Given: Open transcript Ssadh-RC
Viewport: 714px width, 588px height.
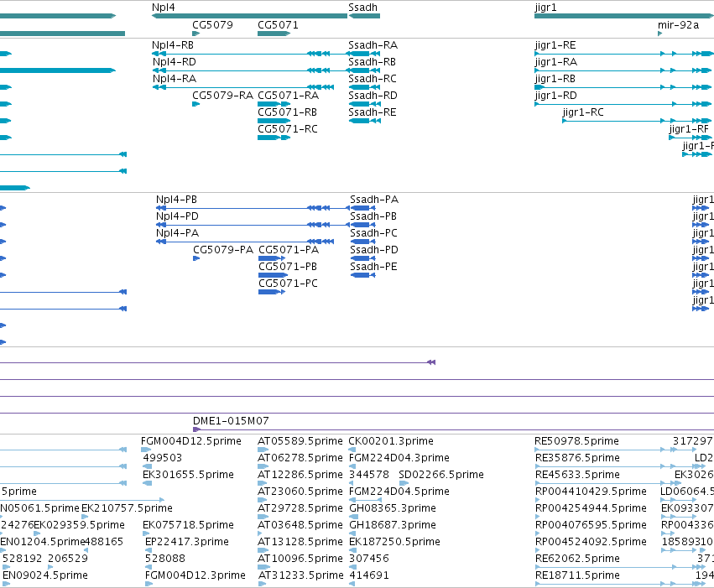Looking at the screenshot, I should pyautogui.click(x=372, y=79).
